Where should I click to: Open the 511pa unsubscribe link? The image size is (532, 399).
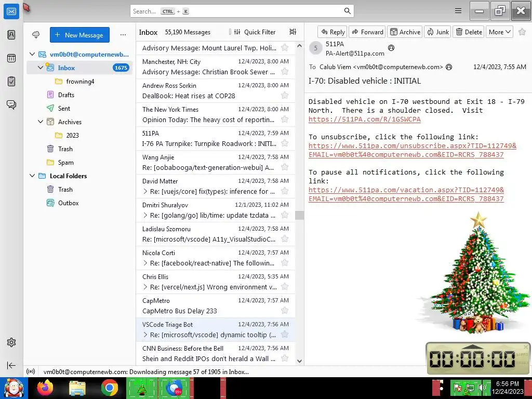(412, 150)
